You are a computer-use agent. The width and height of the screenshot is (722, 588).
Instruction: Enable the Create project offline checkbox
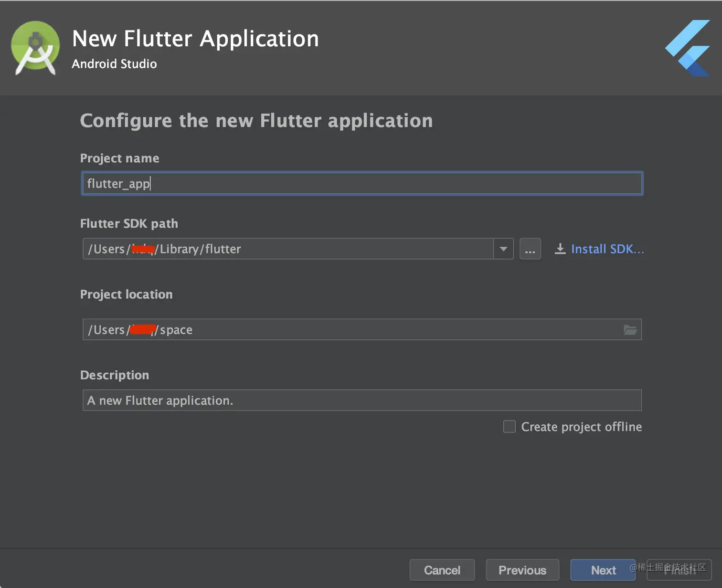(510, 427)
